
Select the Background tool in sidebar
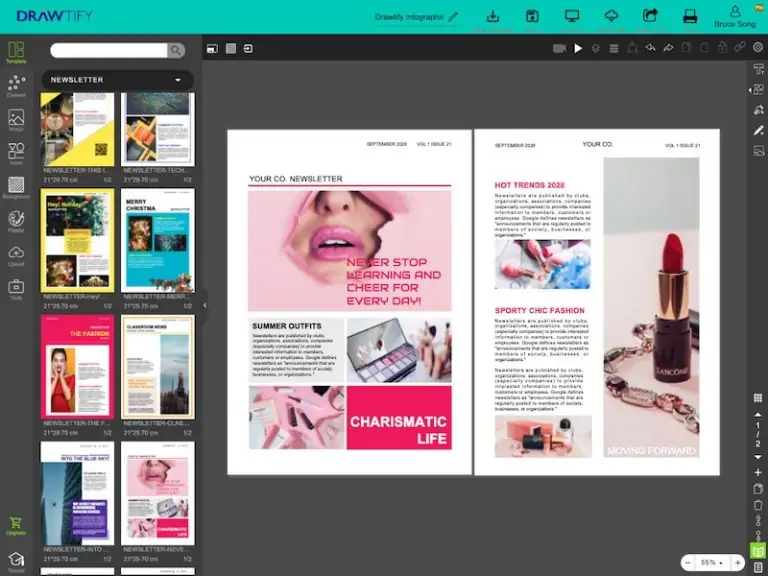click(16, 187)
